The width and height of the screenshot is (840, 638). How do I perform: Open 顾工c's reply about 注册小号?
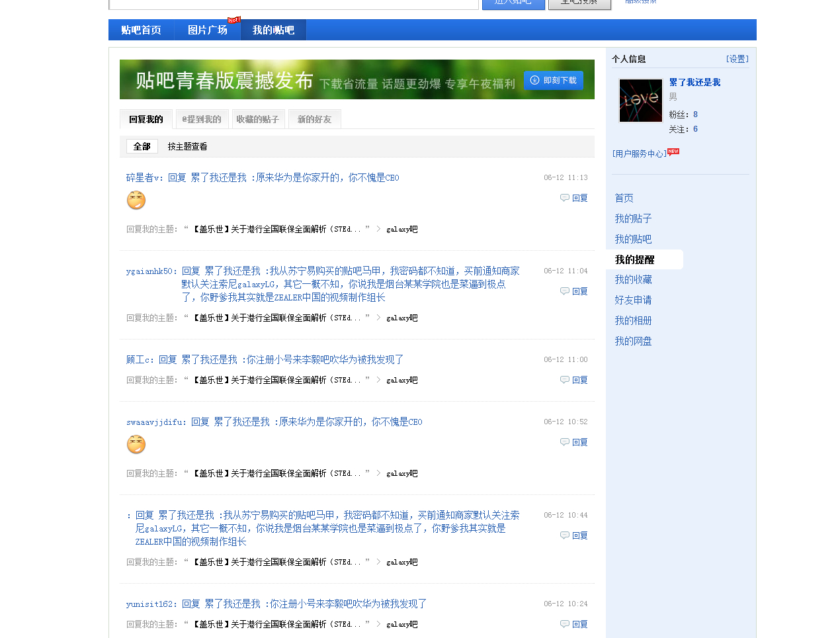tap(281, 359)
